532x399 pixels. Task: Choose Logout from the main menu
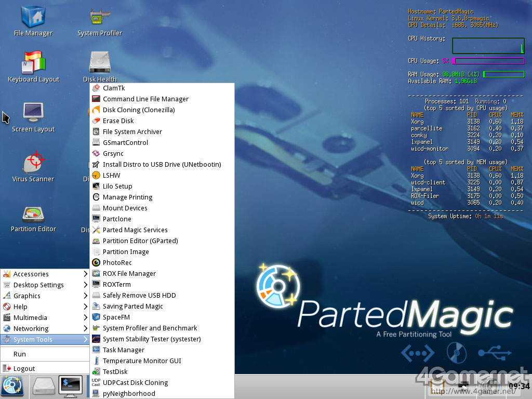point(45,368)
